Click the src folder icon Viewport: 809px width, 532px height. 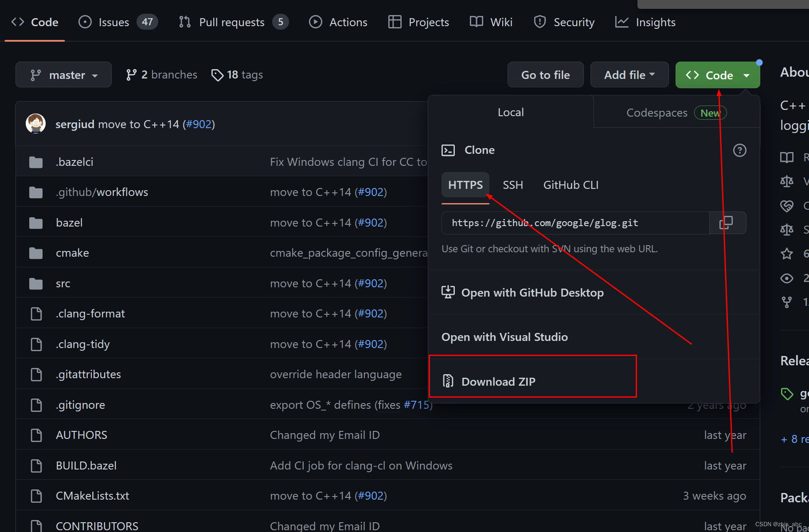click(36, 284)
